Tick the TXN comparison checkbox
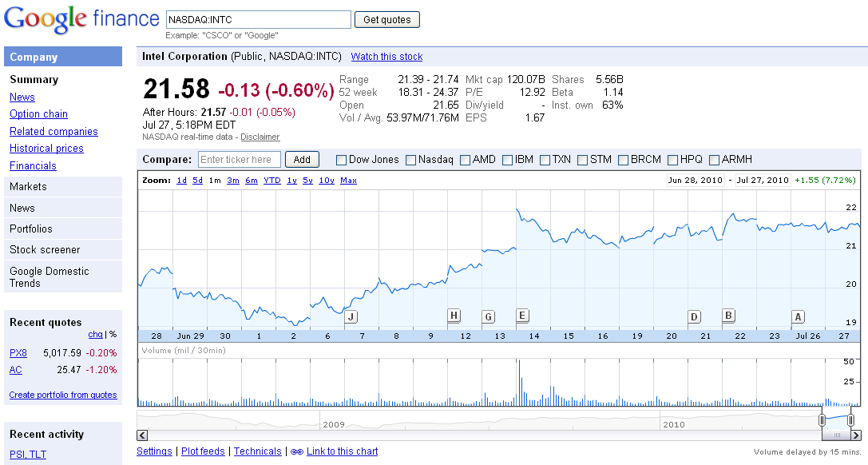The image size is (868, 465). tap(545, 160)
